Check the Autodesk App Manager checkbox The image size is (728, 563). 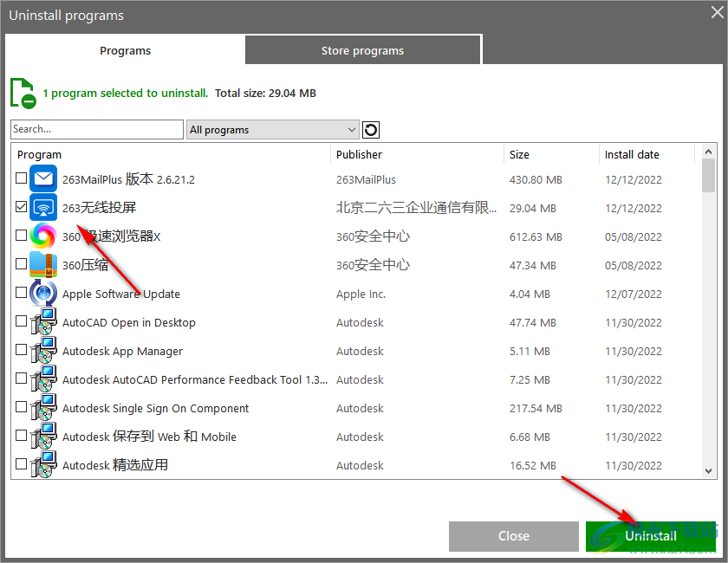coord(21,350)
